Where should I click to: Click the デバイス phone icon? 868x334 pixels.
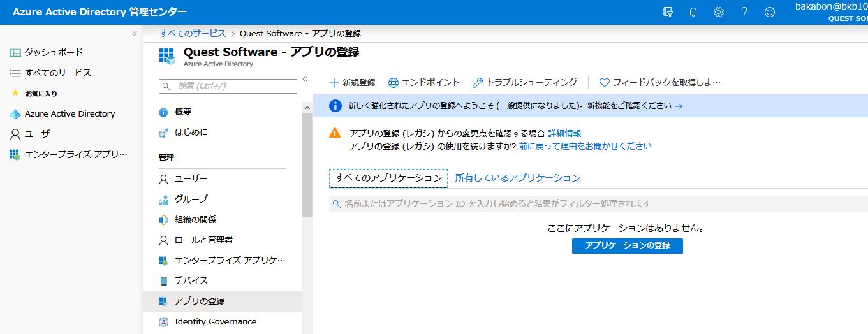point(163,280)
